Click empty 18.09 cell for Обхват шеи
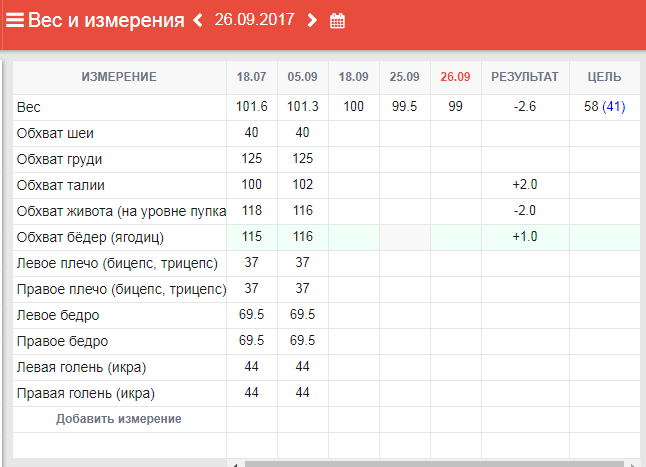Screen dimensions: 646x467 [x=353, y=133]
